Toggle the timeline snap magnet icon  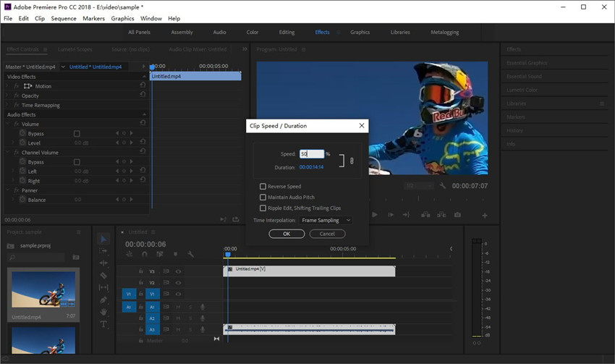tap(145, 255)
